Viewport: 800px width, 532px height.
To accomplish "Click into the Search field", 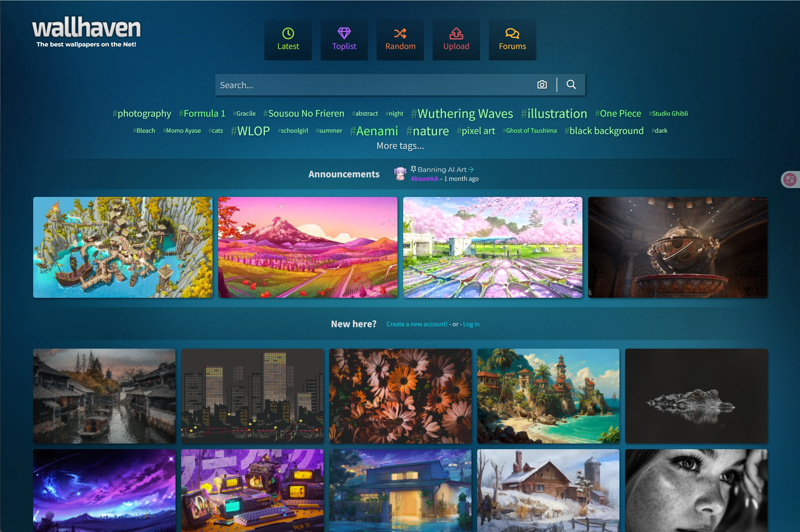I will 373,85.
